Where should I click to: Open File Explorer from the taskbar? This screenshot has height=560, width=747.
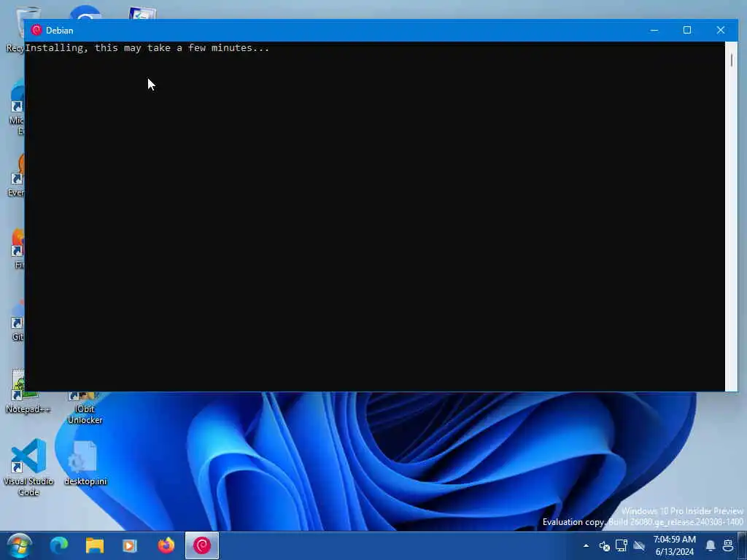coord(94,545)
